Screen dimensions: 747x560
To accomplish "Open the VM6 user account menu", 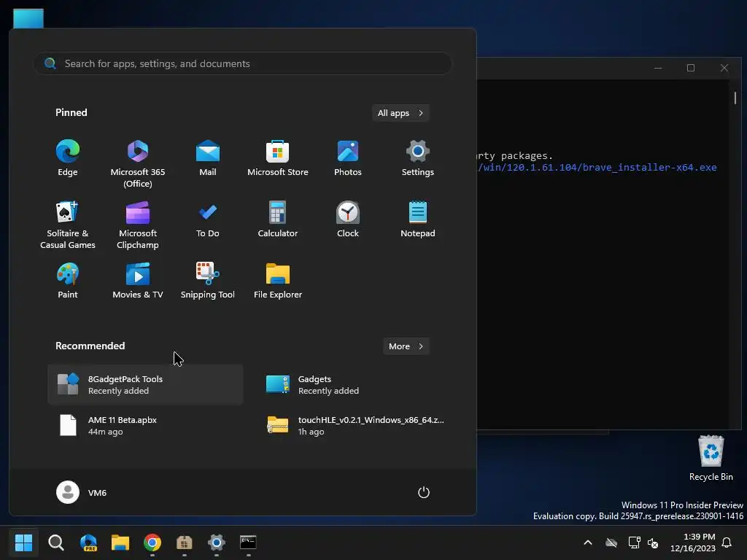I will [x=82, y=492].
